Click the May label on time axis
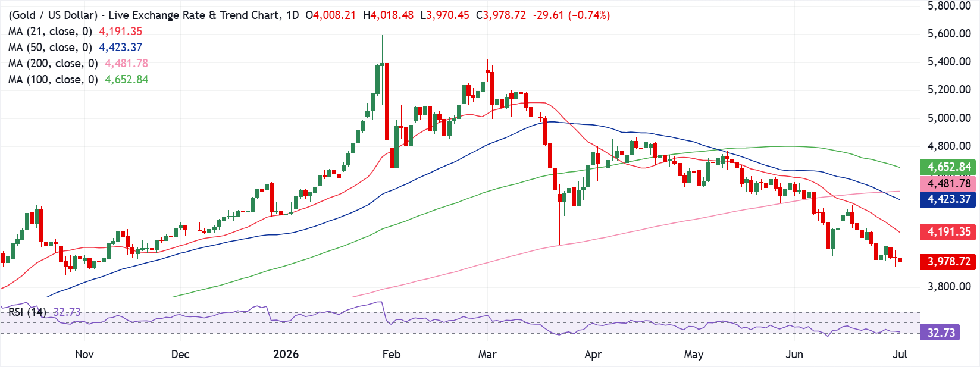Image resolution: width=980 pixels, height=373 pixels. click(694, 354)
